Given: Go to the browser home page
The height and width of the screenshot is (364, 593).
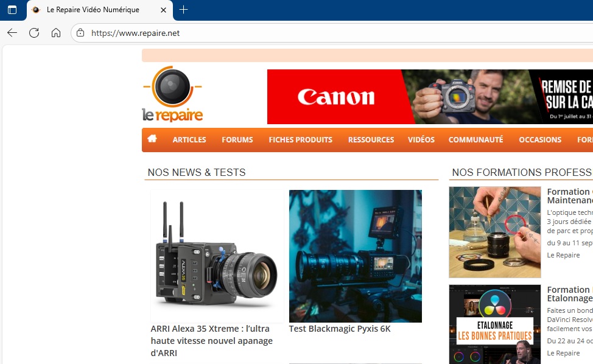Looking at the screenshot, I should [56, 33].
